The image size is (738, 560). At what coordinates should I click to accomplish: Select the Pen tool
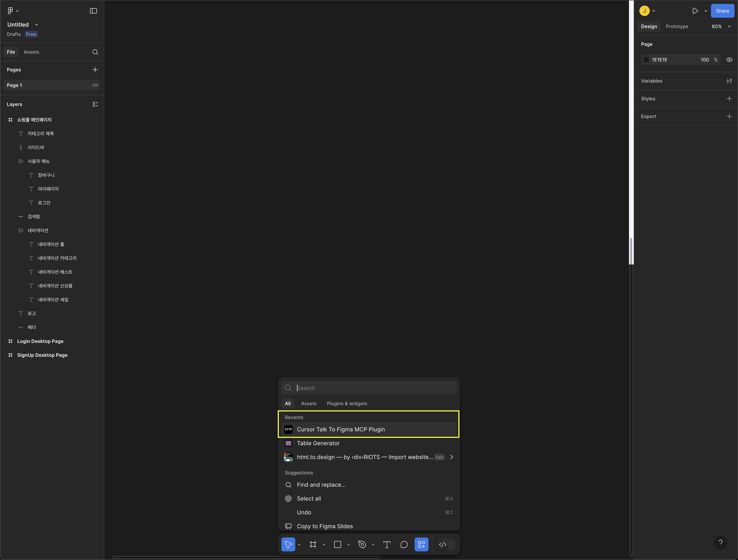362,544
